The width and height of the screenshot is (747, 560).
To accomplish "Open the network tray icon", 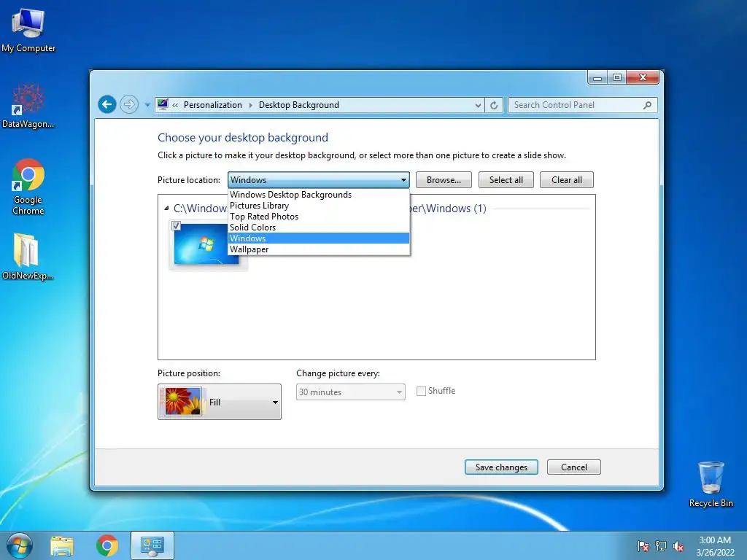I will [661, 546].
